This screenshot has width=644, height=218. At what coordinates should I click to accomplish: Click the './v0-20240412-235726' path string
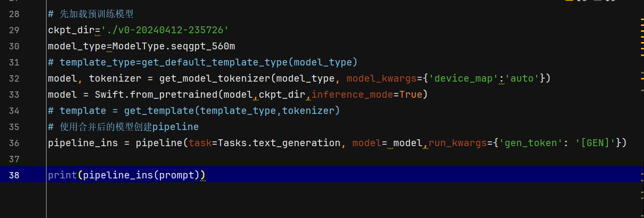coord(165,30)
